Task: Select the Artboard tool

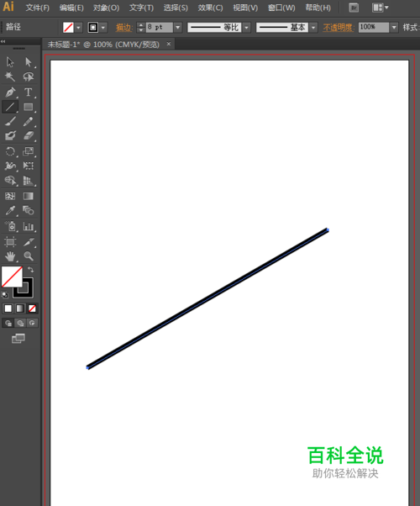Action: coord(10,241)
